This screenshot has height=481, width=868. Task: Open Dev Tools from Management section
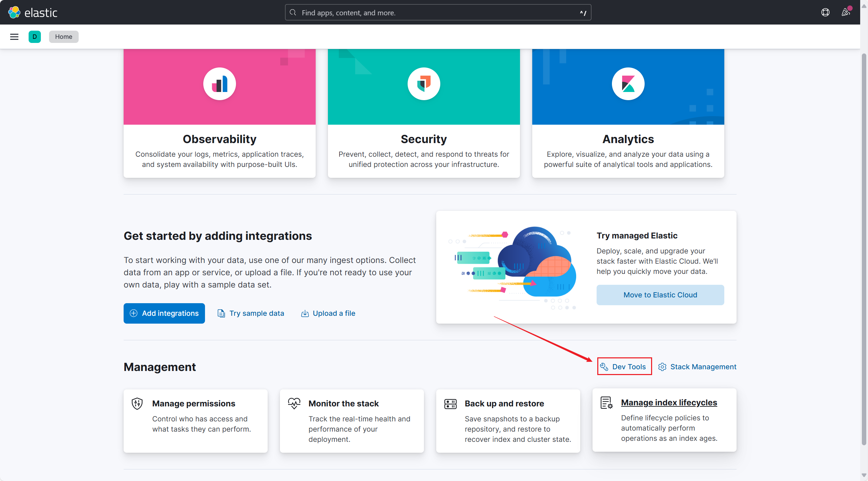(624, 367)
